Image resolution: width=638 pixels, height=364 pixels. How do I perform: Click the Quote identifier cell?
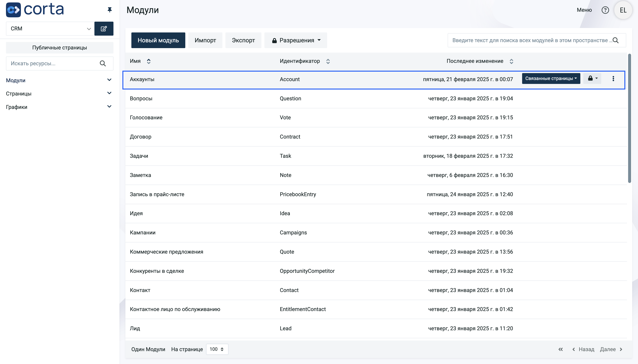[287, 252]
